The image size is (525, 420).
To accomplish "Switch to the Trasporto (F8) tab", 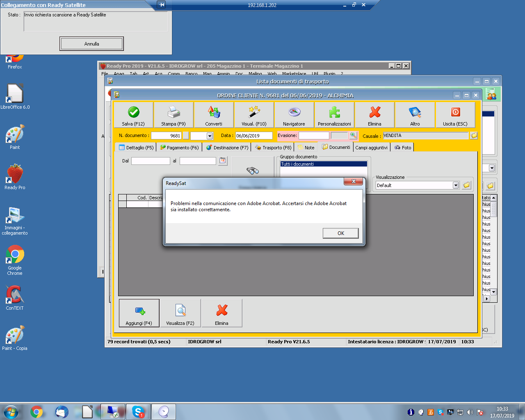I will pos(273,148).
